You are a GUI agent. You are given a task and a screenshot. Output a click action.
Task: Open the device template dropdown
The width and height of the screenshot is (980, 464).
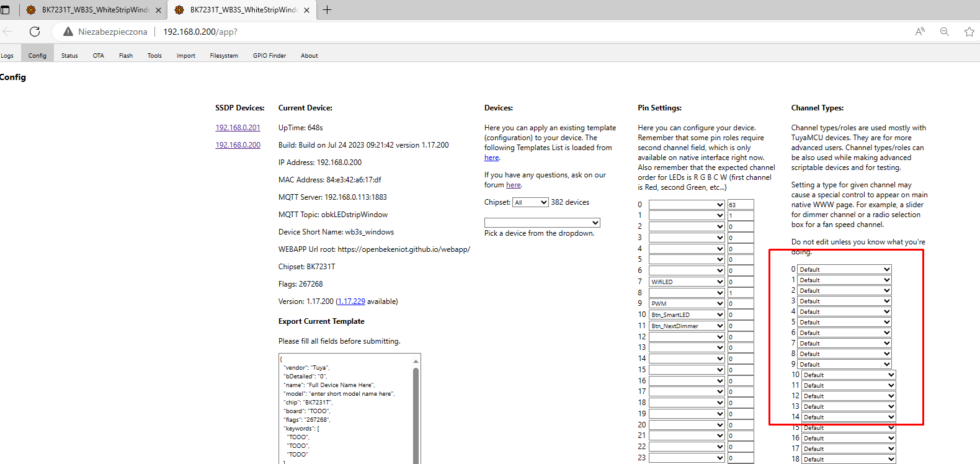542,223
